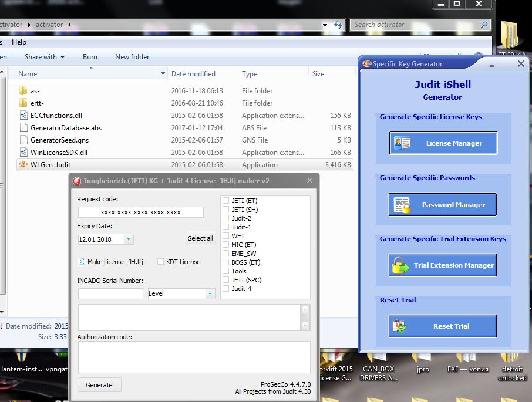The width and height of the screenshot is (532, 402).
Task: Enable the Judit-1 checkbox
Action: click(225, 227)
